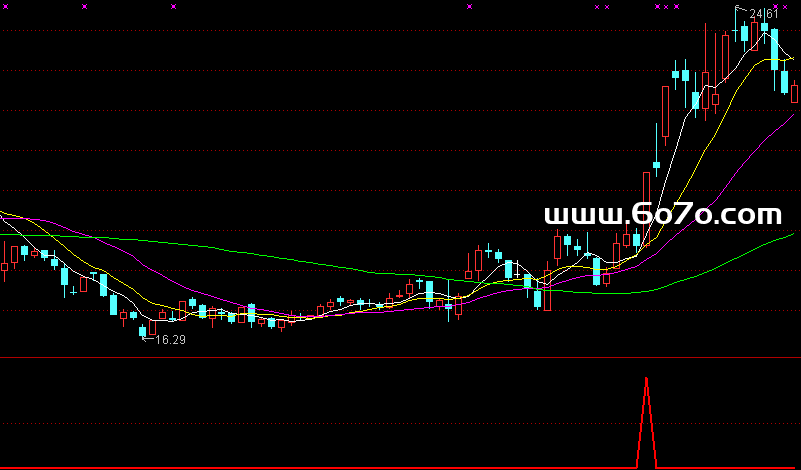Open the www.6o7o.com watermark link
This screenshot has width=801, height=470.
(x=662, y=214)
